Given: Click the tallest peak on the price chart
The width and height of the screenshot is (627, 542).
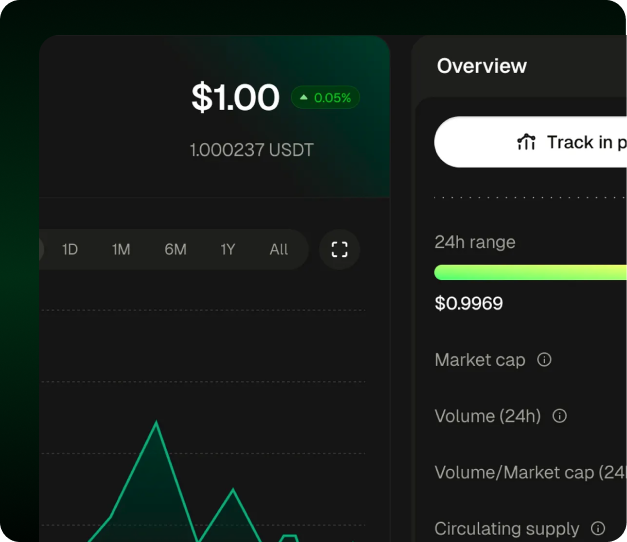Looking at the screenshot, I should coord(156,424).
